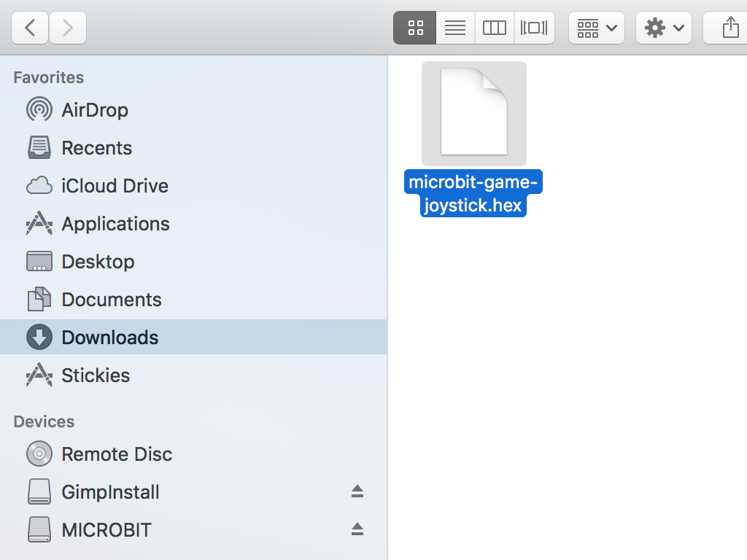Switch to column view
Viewport: 747px width, 560px height.
point(495,28)
